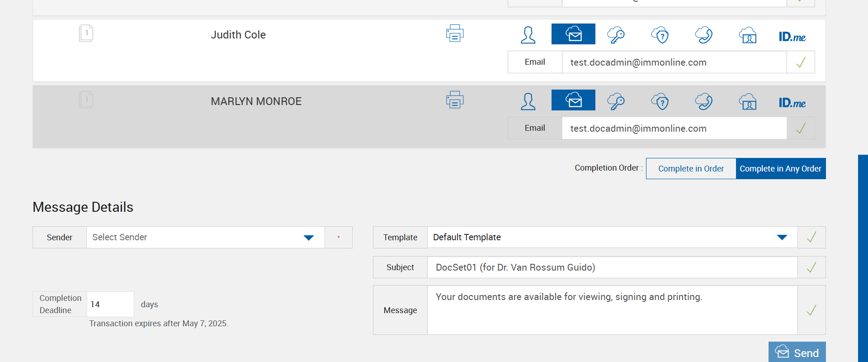
Task: Edit Judith Cole's email address field
Action: coord(674,62)
